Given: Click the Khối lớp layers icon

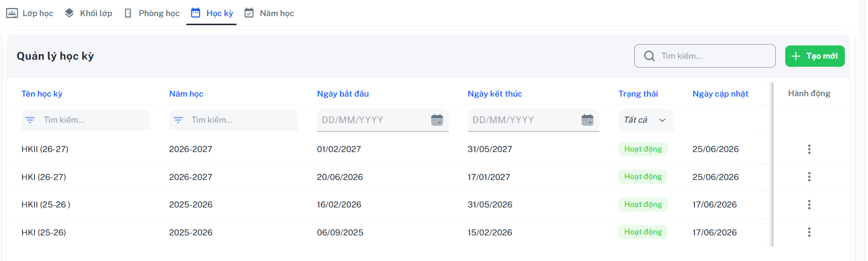Looking at the screenshot, I should pos(70,13).
